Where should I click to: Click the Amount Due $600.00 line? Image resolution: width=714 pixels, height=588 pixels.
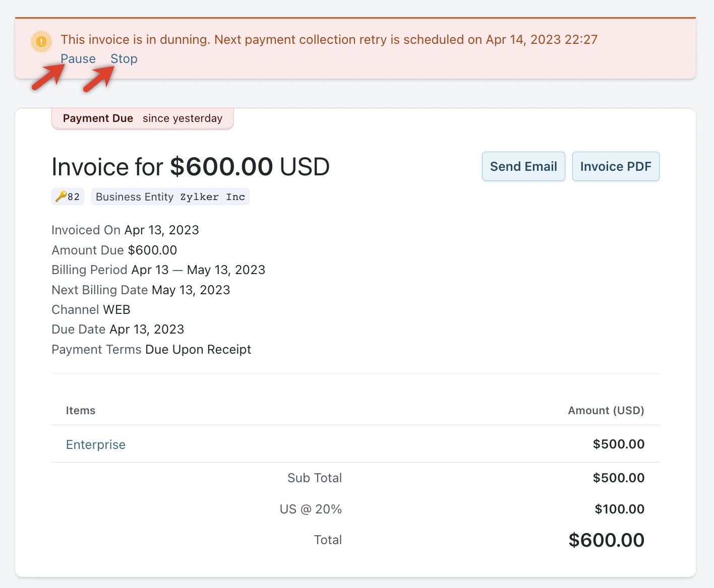pyautogui.click(x=114, y=250)
